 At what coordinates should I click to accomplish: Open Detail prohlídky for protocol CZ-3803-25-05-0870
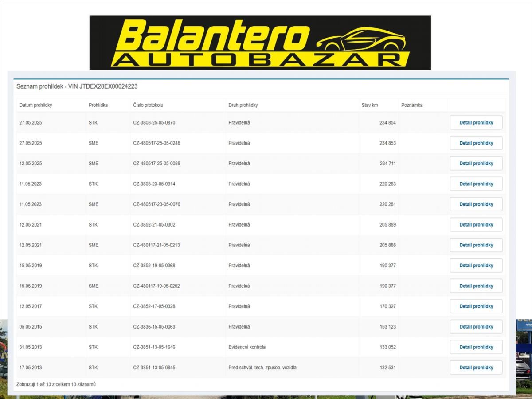tap(476, 122)
